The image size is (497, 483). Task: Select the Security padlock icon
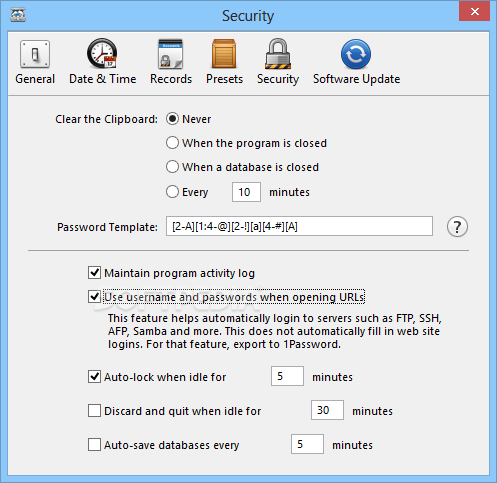coord(278,54)
